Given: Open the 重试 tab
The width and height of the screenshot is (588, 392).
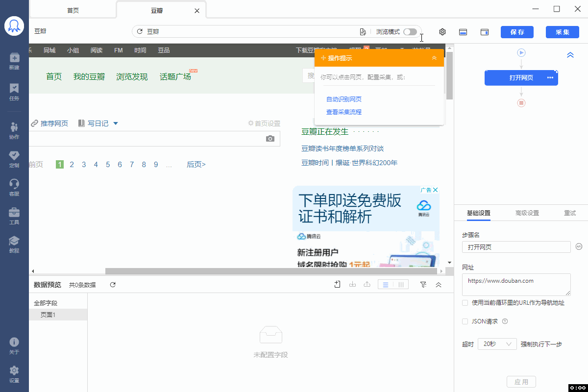Looking at the screenshot, I should 570,213.
